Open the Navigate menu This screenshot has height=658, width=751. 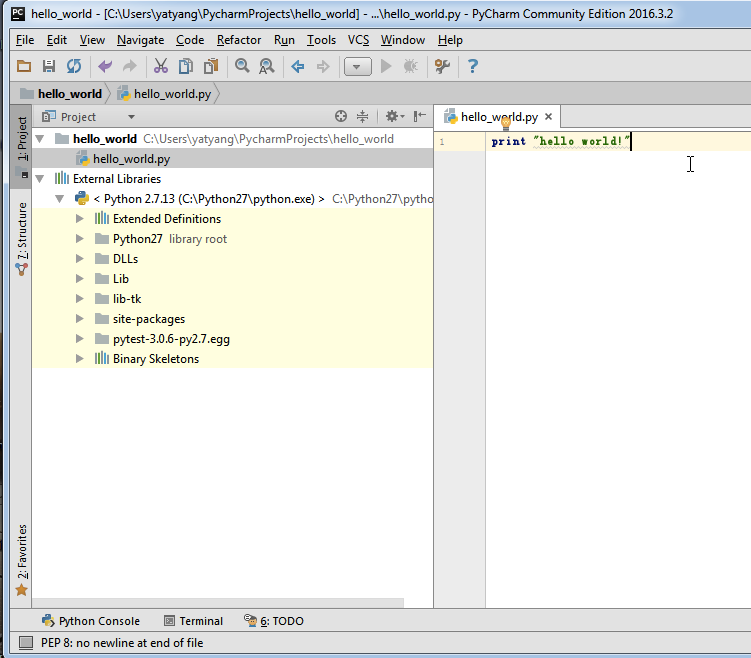140,40
